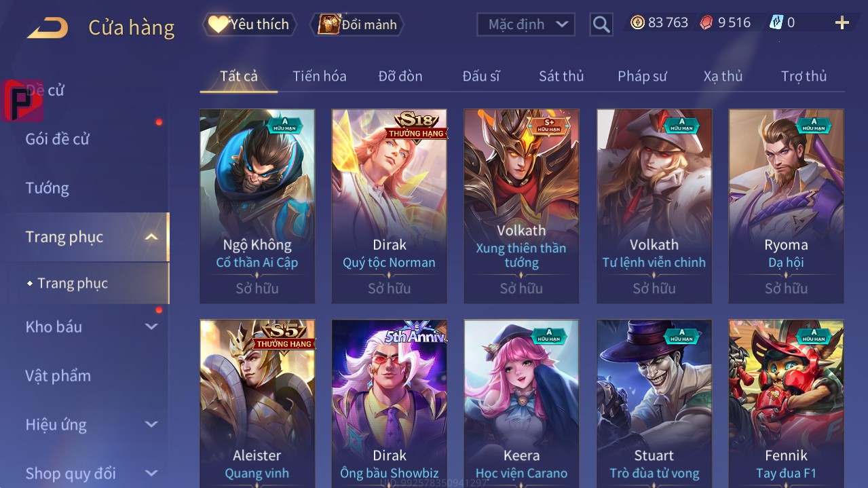
Task: Expand the Kho báu sidebar section
Action: tap(151, 326)
